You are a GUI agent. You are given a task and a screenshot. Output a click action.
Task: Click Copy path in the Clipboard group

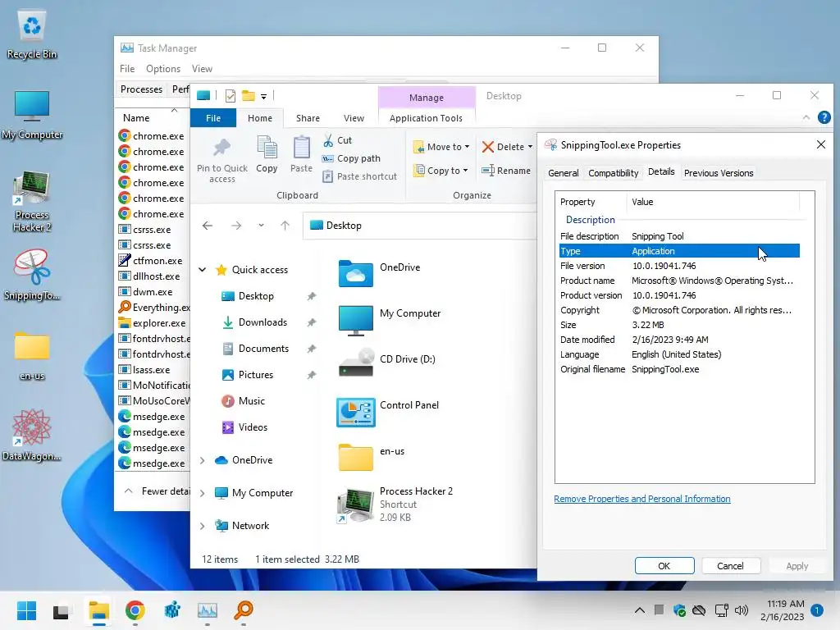tap(351, 158)
